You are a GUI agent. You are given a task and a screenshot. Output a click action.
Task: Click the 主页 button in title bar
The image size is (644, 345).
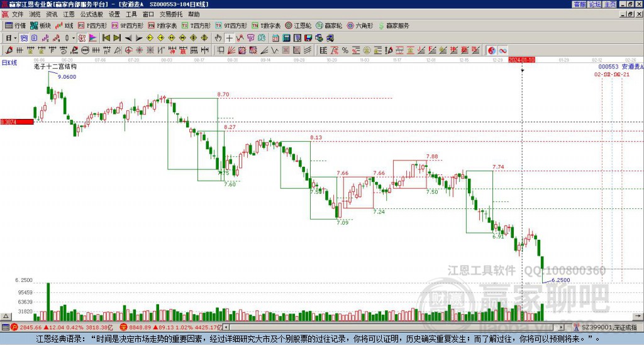point(610,4)
